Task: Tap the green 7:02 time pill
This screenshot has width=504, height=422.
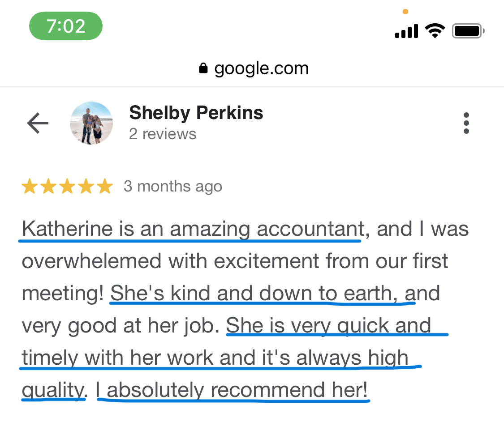Action: coord(66,26)
